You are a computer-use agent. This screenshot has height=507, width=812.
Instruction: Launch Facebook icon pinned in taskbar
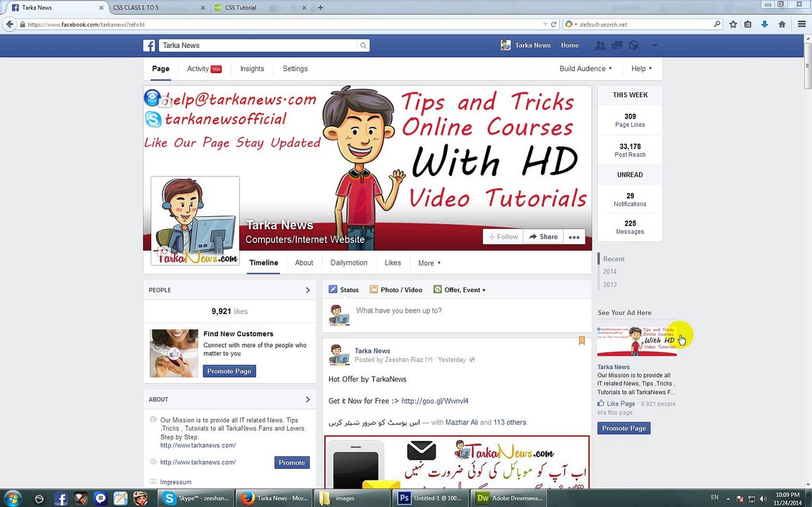click(61, 499)
